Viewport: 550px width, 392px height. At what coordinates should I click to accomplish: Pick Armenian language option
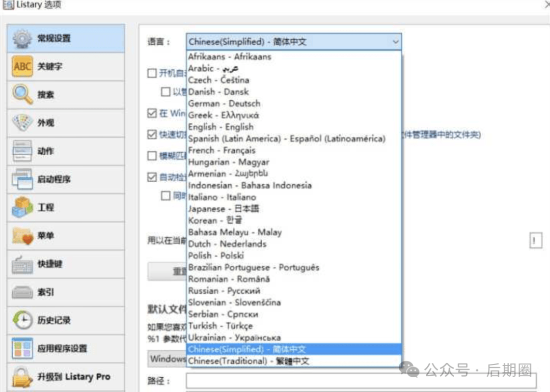pos(294,174)
